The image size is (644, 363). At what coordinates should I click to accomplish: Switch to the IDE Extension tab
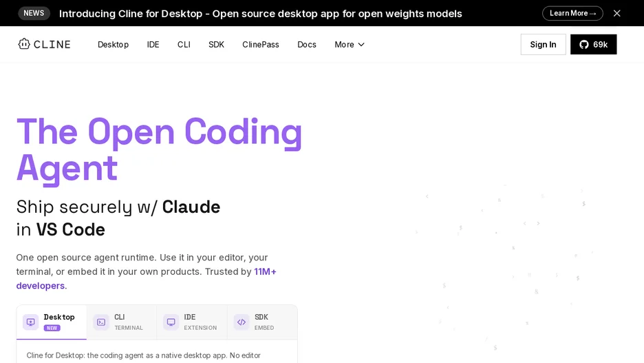click(192, 322)
